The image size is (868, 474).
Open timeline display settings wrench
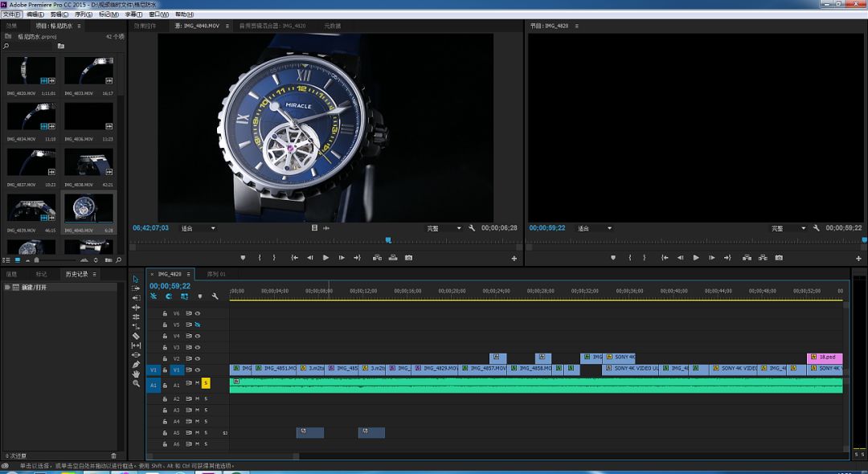(215, 296)
